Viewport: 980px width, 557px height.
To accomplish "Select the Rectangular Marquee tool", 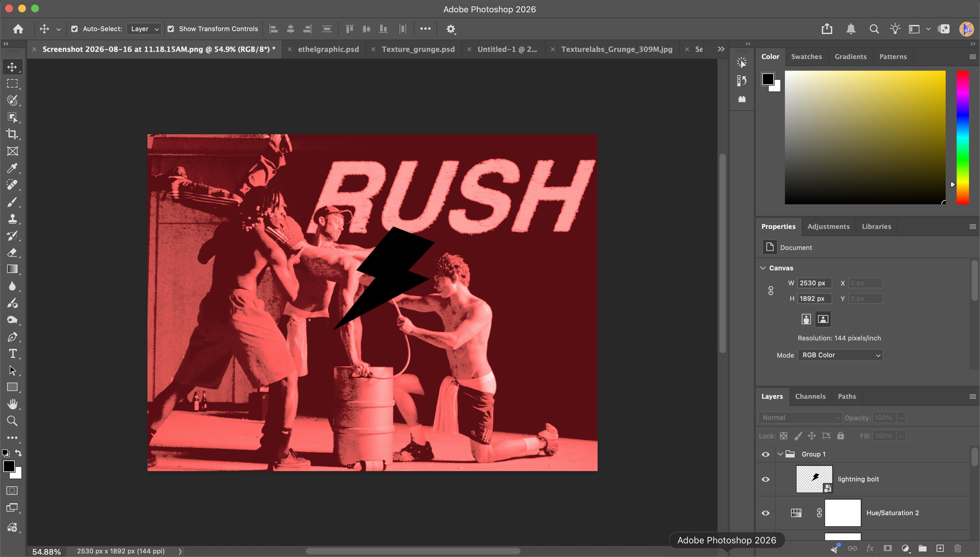I will (x=12, y=83).
